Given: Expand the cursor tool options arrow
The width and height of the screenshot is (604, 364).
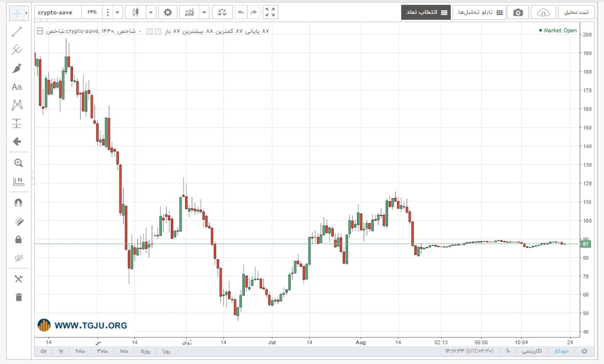Looking at the screenshot, I should tap(27, 13).
